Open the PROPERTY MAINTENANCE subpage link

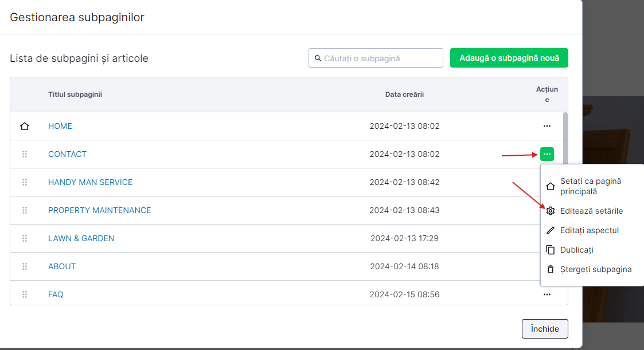pyautogui.click(x=99, y=210)
